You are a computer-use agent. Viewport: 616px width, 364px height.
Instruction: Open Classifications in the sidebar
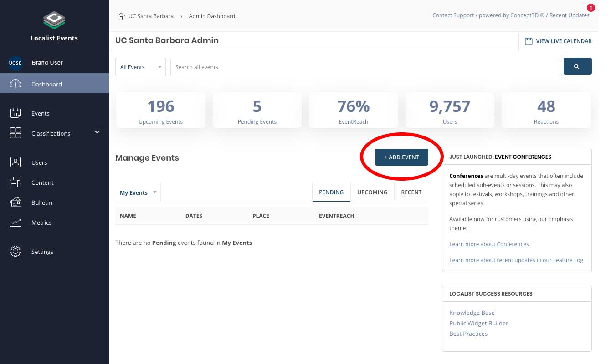point(54,133)
